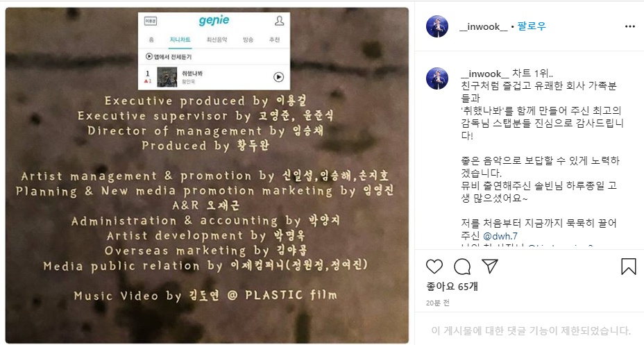Open __inwook__ username in header
This screenshot has width=644, height=345.
[x=484, y=26]
